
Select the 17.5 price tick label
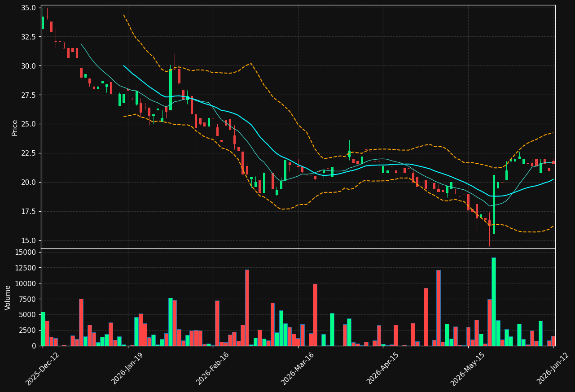click(29, 212)
